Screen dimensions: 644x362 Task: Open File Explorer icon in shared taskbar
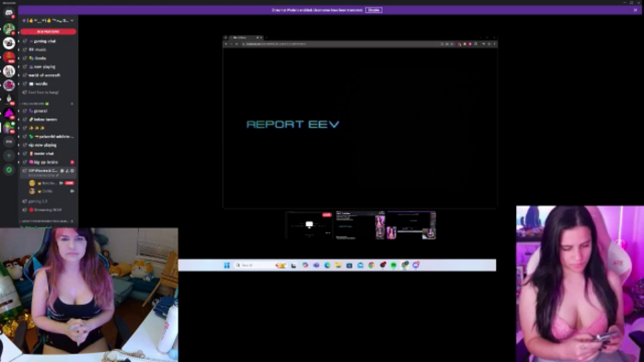[338, 266]
